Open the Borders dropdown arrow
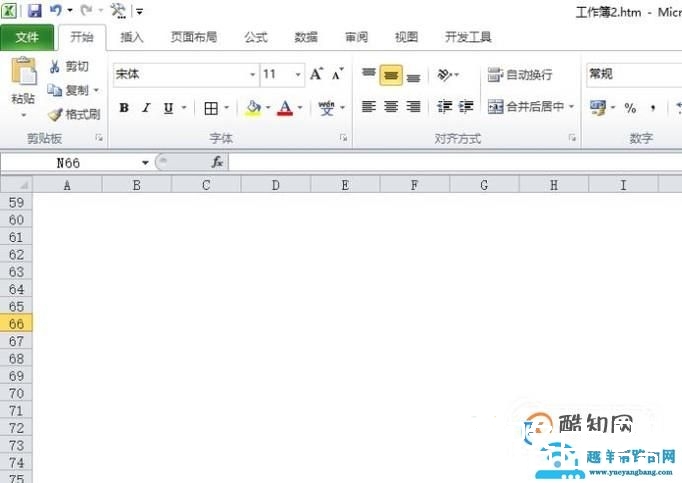The image size is (682, 483). pos(227,107)
